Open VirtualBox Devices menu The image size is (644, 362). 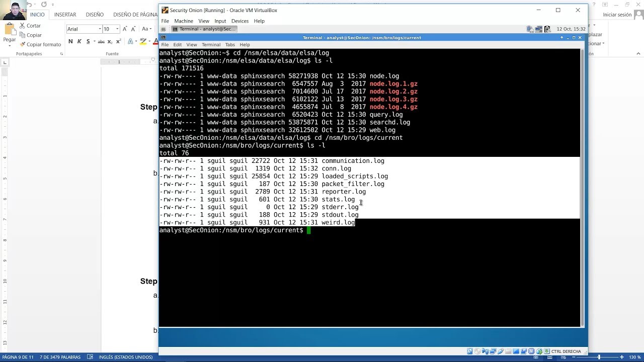tap(240, 21)
